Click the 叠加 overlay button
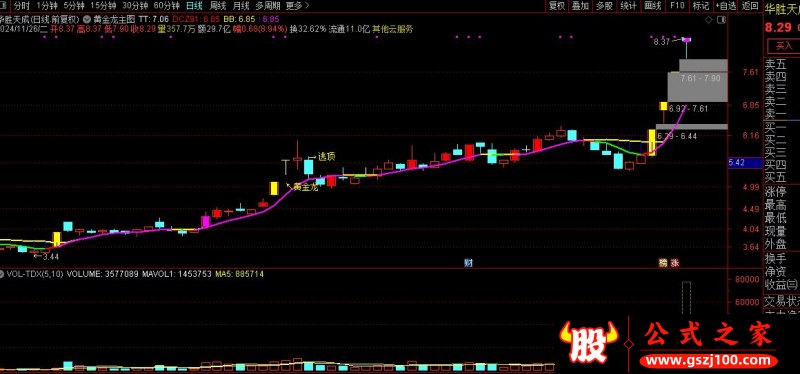The image size is (800, 374). coord(580,6)
